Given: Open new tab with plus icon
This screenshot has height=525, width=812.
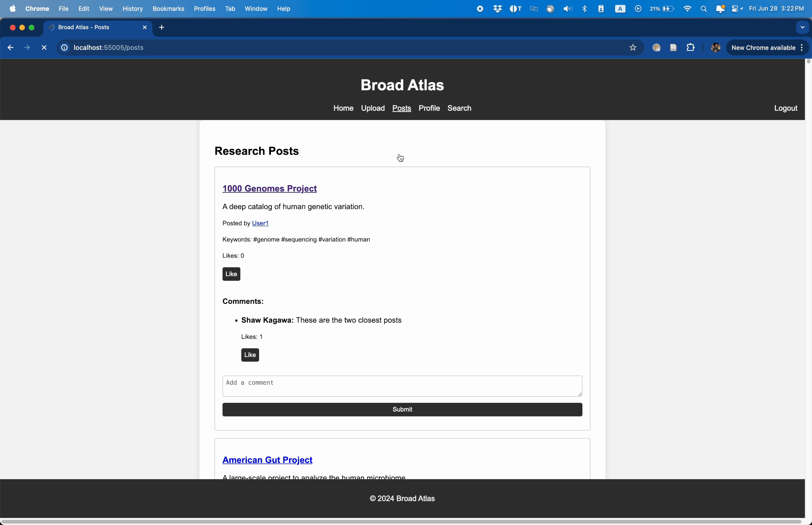Looking at the screenshot, I should 162,28.
